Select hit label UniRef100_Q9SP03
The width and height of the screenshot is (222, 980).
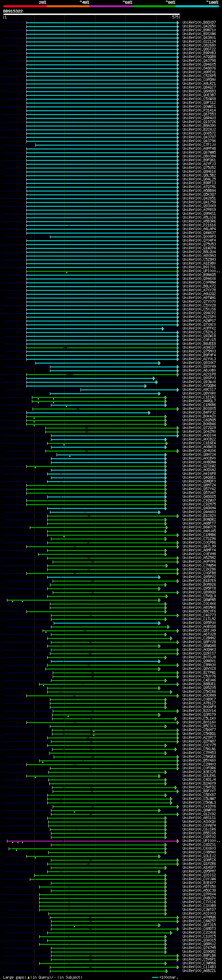[199, 378]
